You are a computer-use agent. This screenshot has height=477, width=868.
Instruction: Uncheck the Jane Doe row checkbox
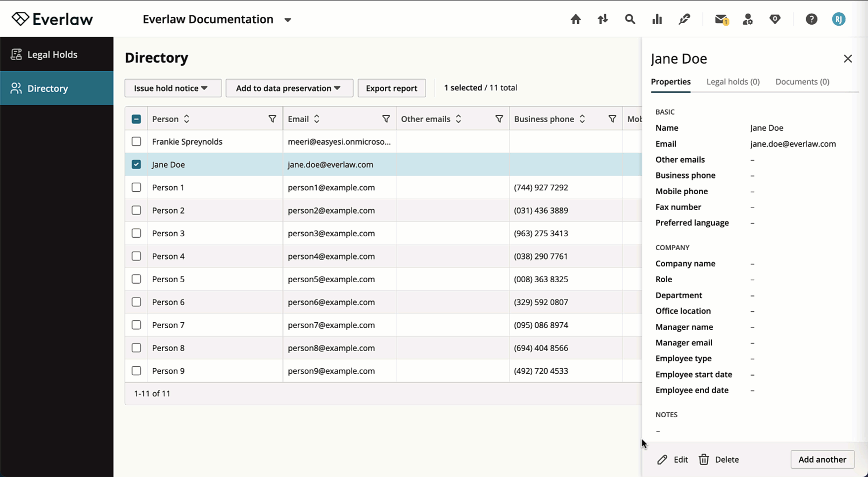click(x=137, y=165)
